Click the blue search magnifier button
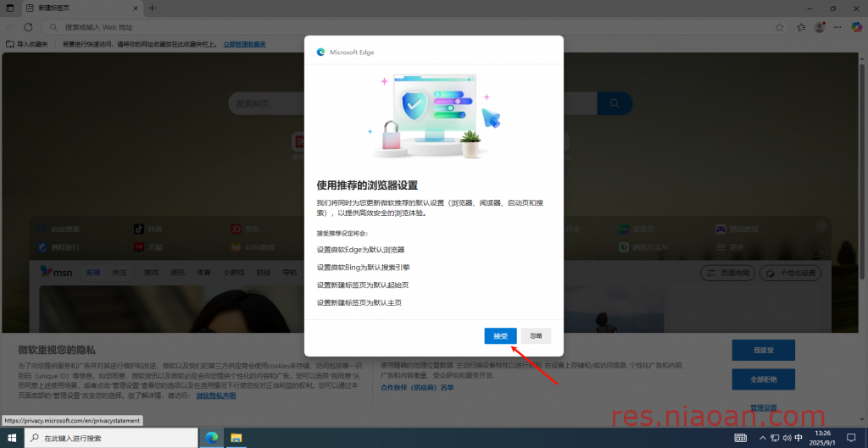Screen dimensions: 868x448 [615, 103]
